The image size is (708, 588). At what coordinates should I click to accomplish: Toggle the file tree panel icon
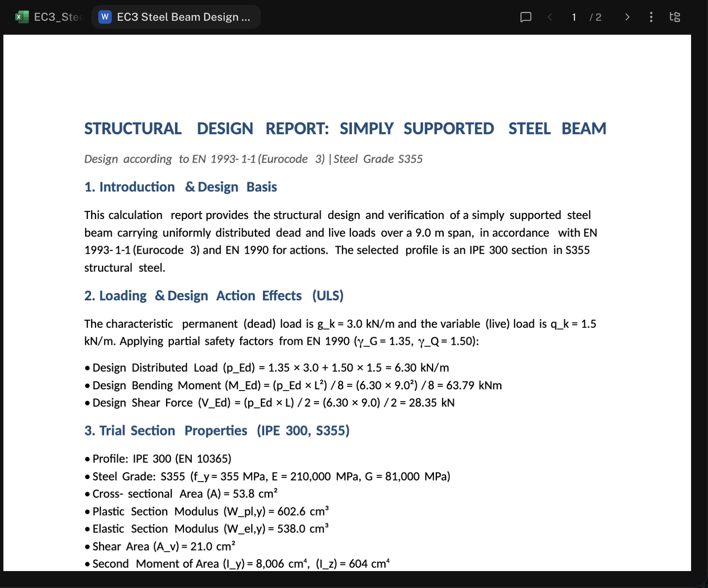coord(675,17)
